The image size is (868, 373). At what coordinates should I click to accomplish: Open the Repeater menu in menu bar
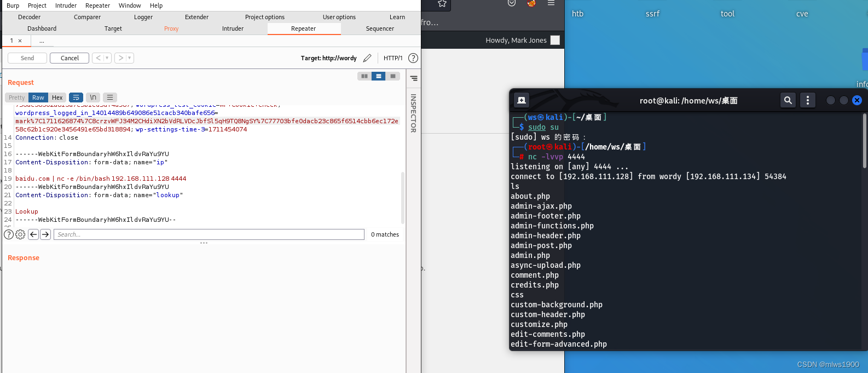tap(97, 5)
